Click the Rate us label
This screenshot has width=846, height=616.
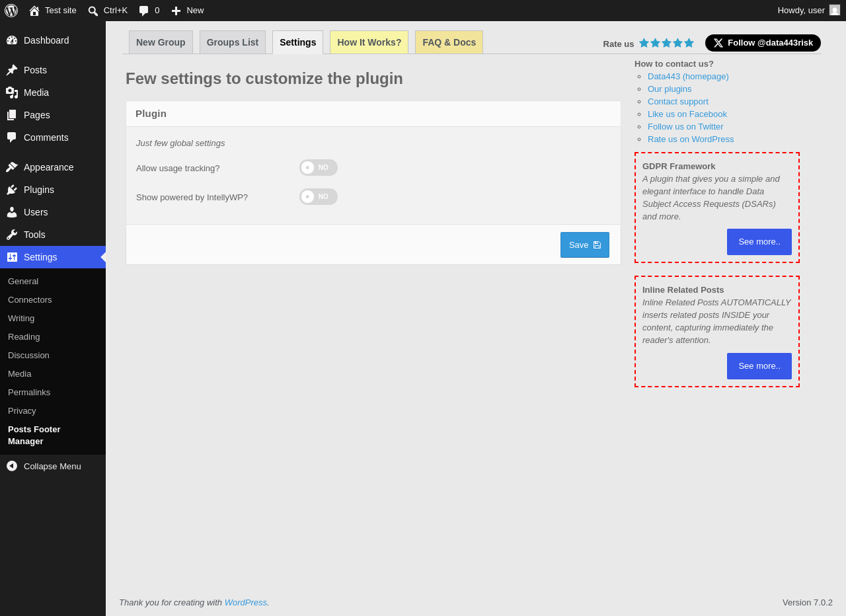[619, 44]
